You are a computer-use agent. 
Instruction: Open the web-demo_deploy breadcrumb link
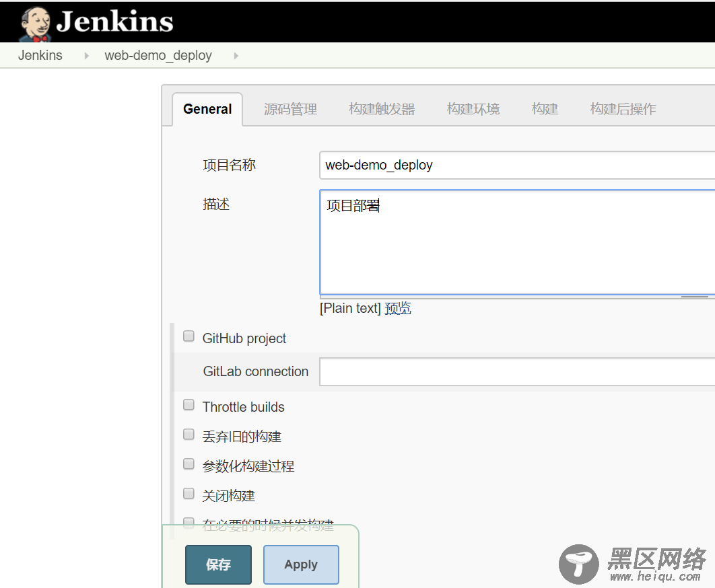tap(158, 55)
